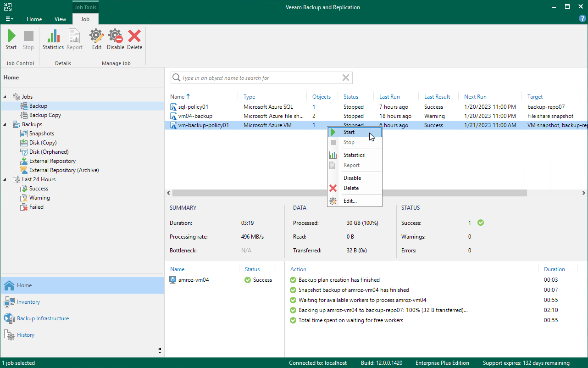Click the Warning node icon under Last 24 Hours
This screenshot has height=368, width=588.
[x=24, y=198]
